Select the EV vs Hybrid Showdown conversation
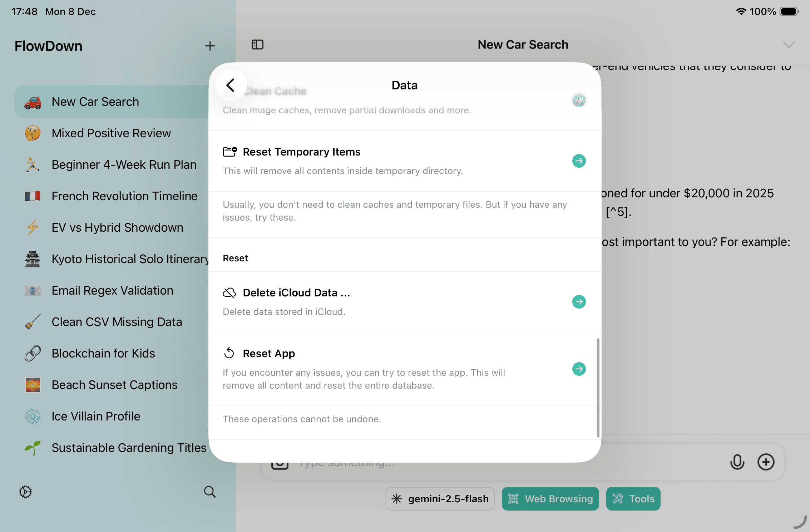810x532 pixels. pos(117,227)
